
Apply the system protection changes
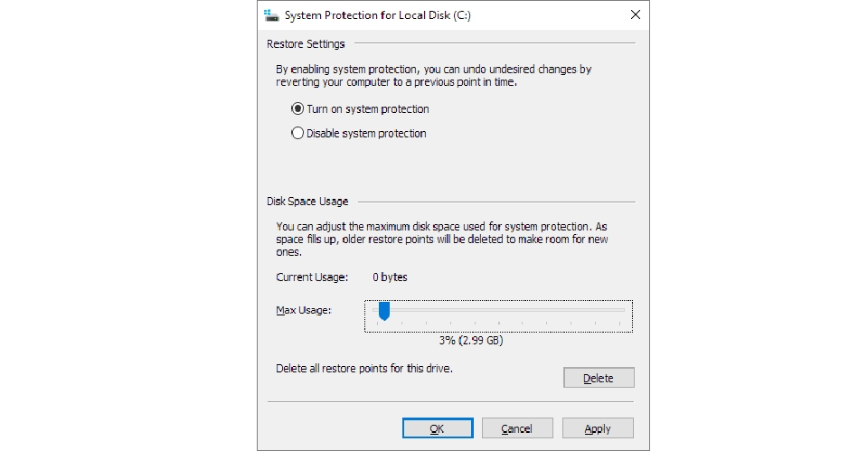(x=598, y=428)
